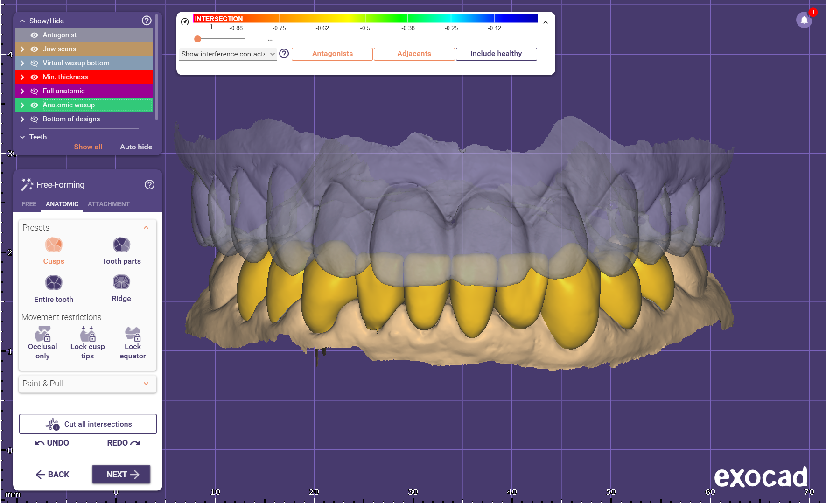Select the Tooth parts preset icon
Image resolution: width=826 pixels, height=504 pixels.
pyautogui.click(x=121, y=245)
